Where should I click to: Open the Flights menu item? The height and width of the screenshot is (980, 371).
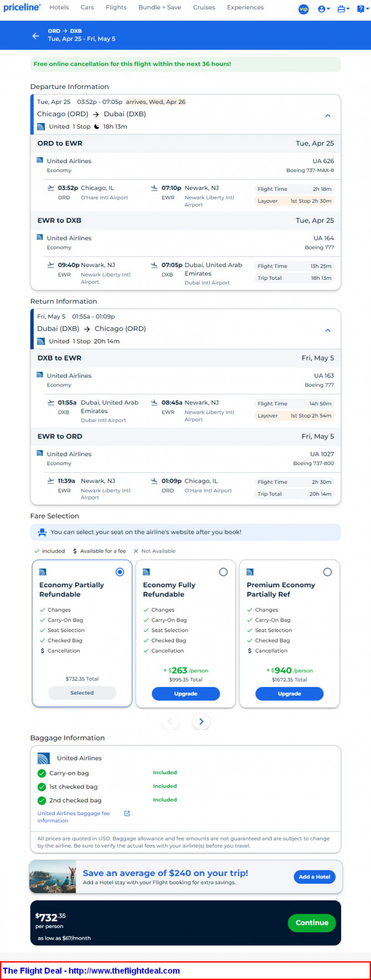click(116, 8)
